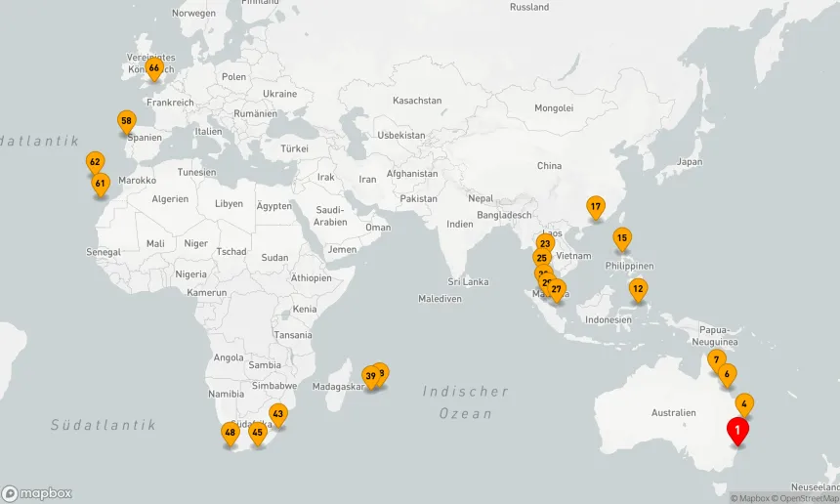Click the marker partly covered by marker 27

(x=544, y=280)
